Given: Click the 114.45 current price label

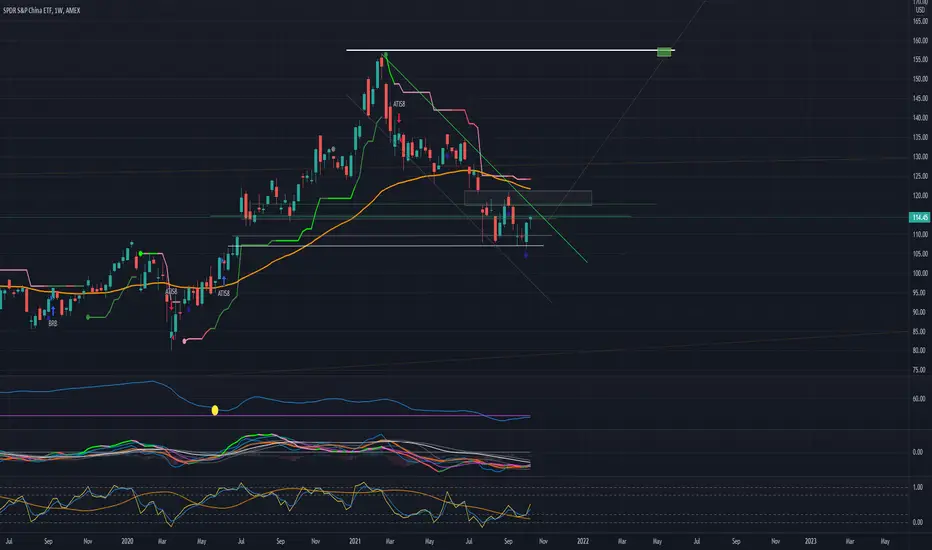Looking at the screenshot, I should tap(920, 217).
